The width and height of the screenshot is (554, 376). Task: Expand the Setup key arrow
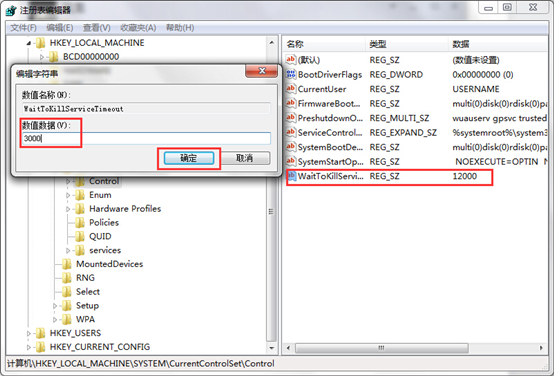[x=55, y=306]
